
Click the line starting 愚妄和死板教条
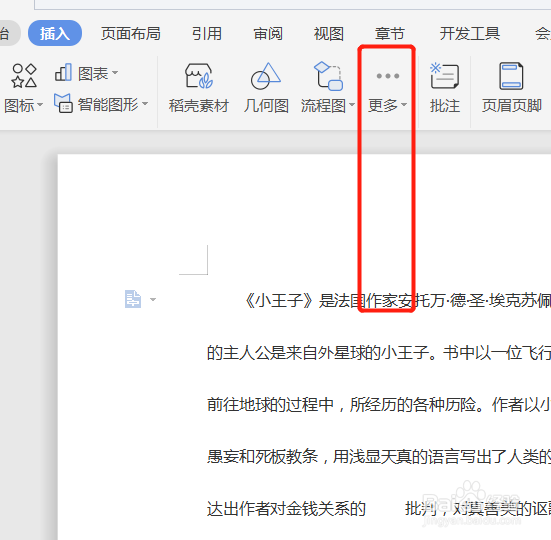coord(379,457)
